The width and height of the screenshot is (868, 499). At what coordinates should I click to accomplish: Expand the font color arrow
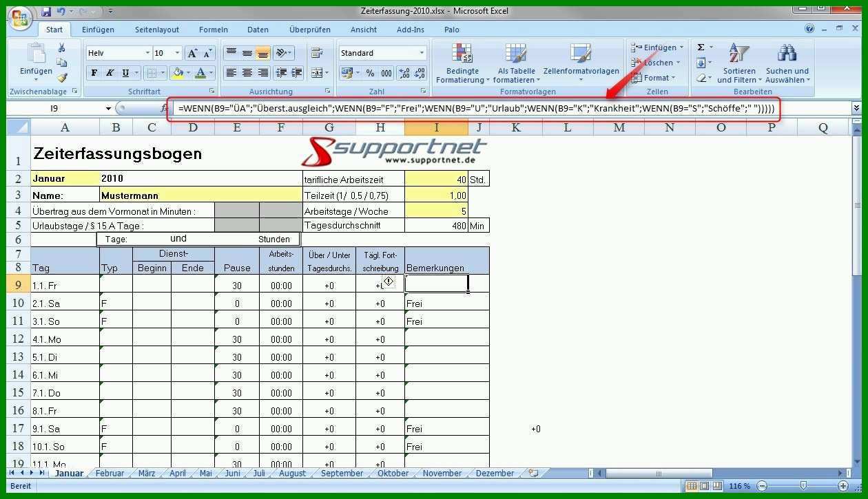tap(211, 73)
